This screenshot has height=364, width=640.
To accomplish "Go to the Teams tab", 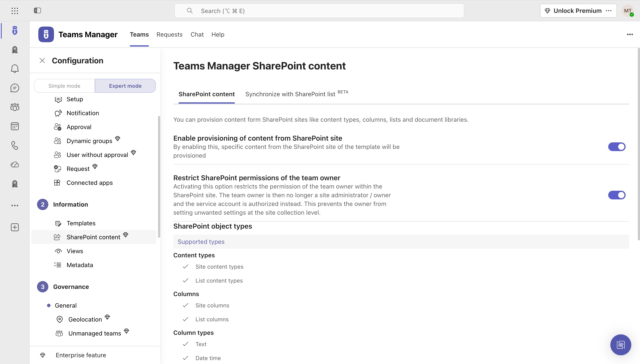I will (139, 34).
